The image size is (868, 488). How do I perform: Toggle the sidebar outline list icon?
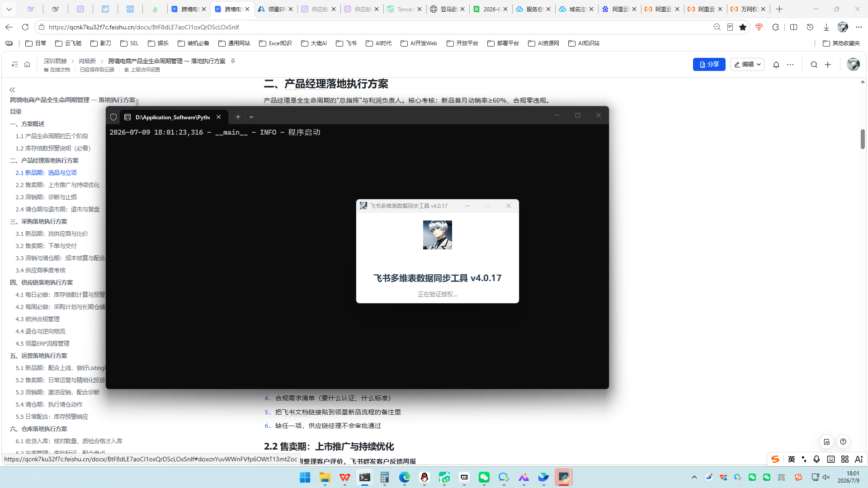(x=15, y=65)
